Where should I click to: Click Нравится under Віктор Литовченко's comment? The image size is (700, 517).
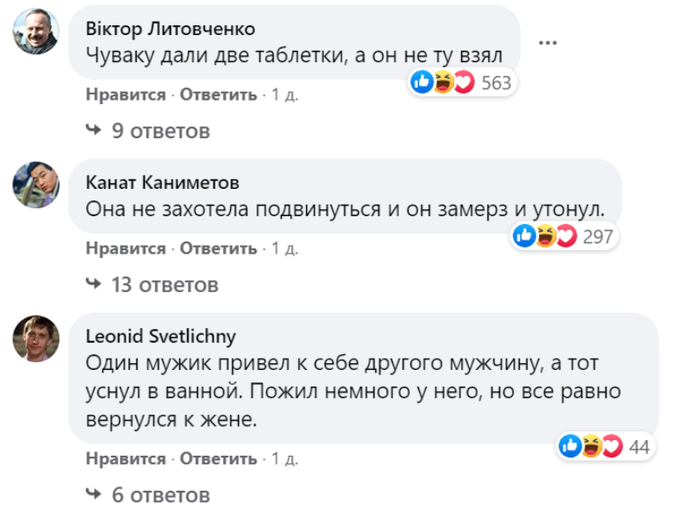click(126, 95)
